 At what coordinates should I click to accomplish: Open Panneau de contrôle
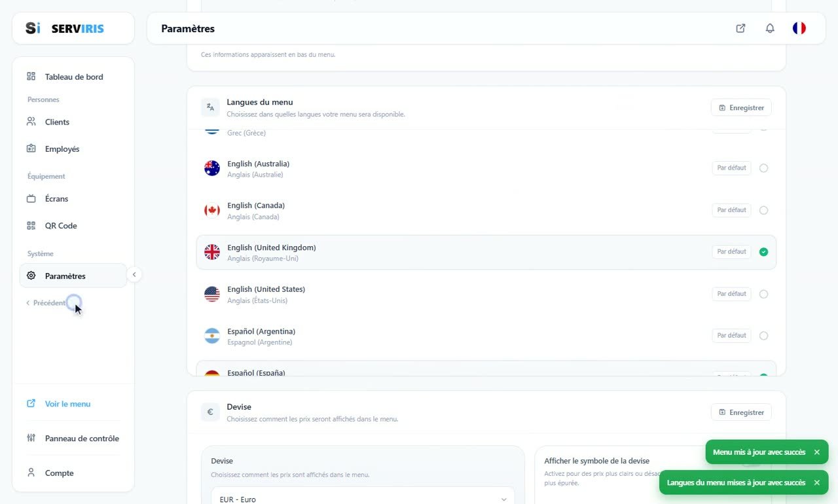click(73, 438)
